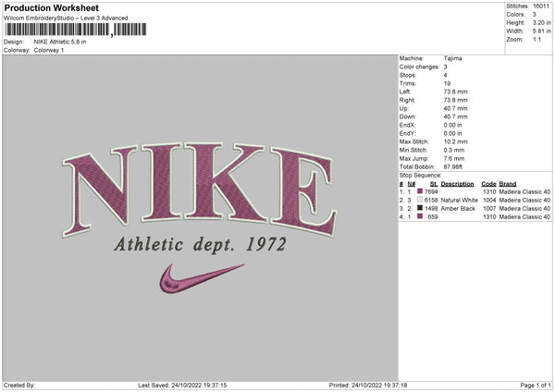Select the Trims value 19
The image size is (555, 392).
point(447,83)
